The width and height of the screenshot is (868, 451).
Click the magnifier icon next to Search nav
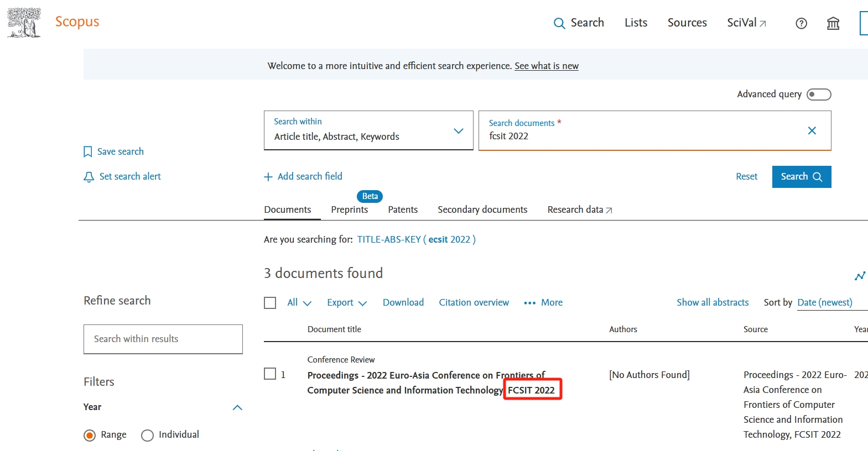(559, 23)
